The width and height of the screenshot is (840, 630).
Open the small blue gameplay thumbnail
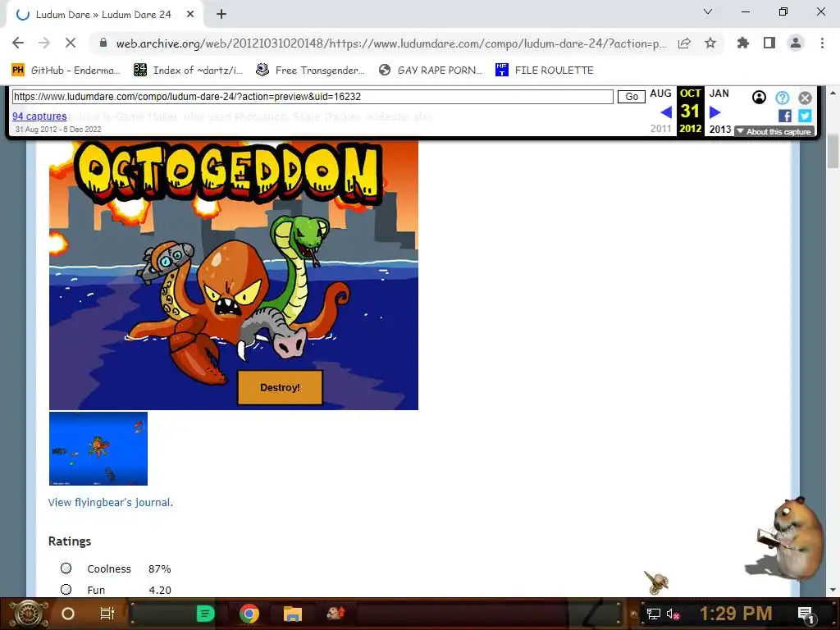(98, 449)
